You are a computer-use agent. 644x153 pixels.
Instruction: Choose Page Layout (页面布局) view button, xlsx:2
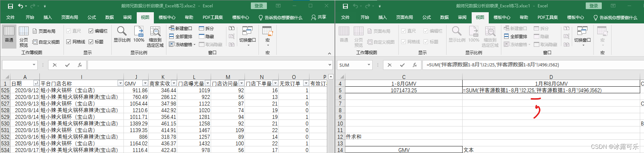point(44,31)
